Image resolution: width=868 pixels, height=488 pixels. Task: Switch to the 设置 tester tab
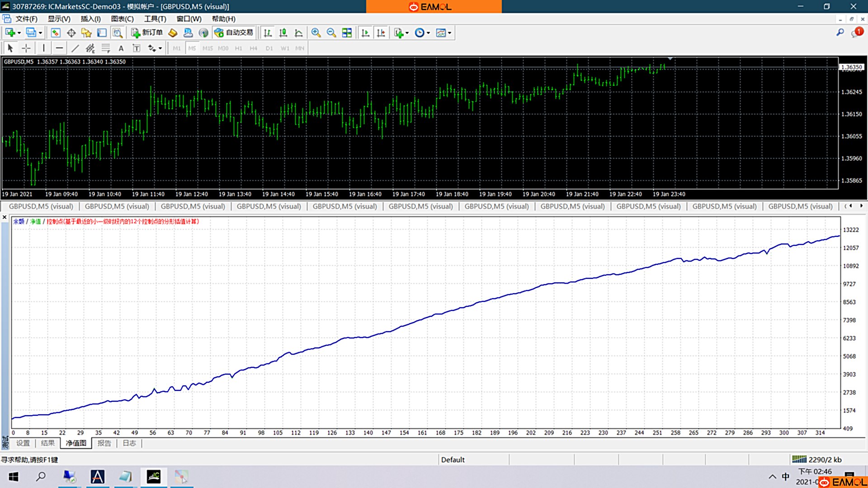click(x=23, y=443)
